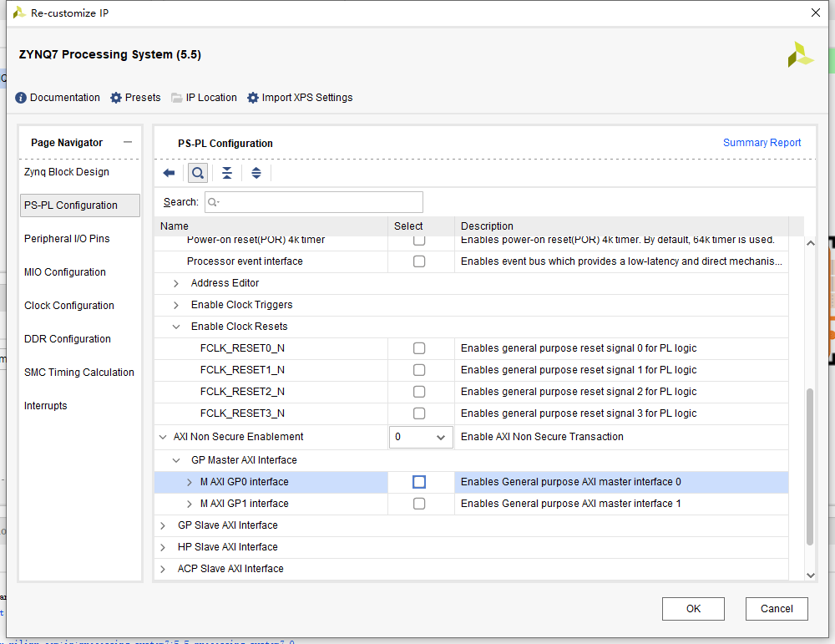Click the collapse all toolbar icon
The image size is (835, 644).
pos(227,173)
